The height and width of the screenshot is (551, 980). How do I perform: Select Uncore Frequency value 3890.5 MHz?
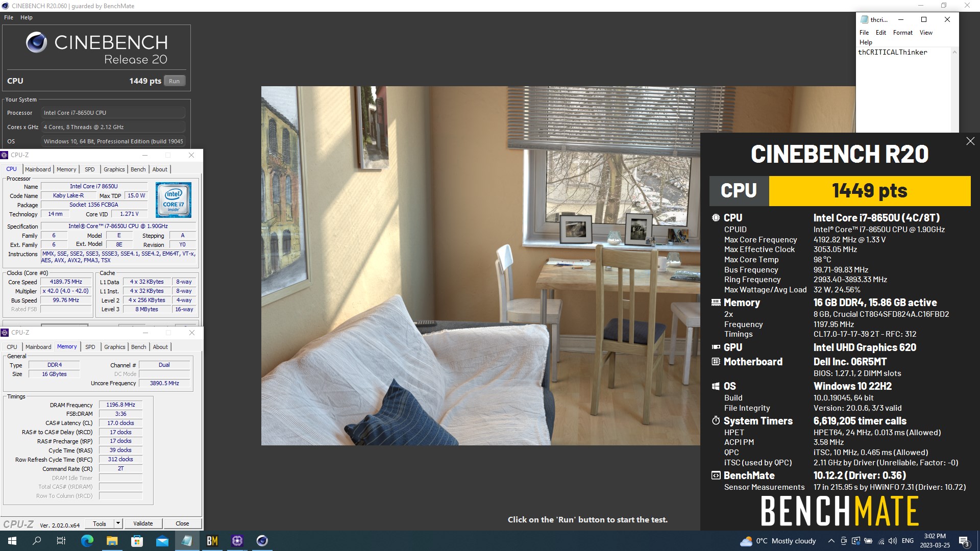[164, 383]
